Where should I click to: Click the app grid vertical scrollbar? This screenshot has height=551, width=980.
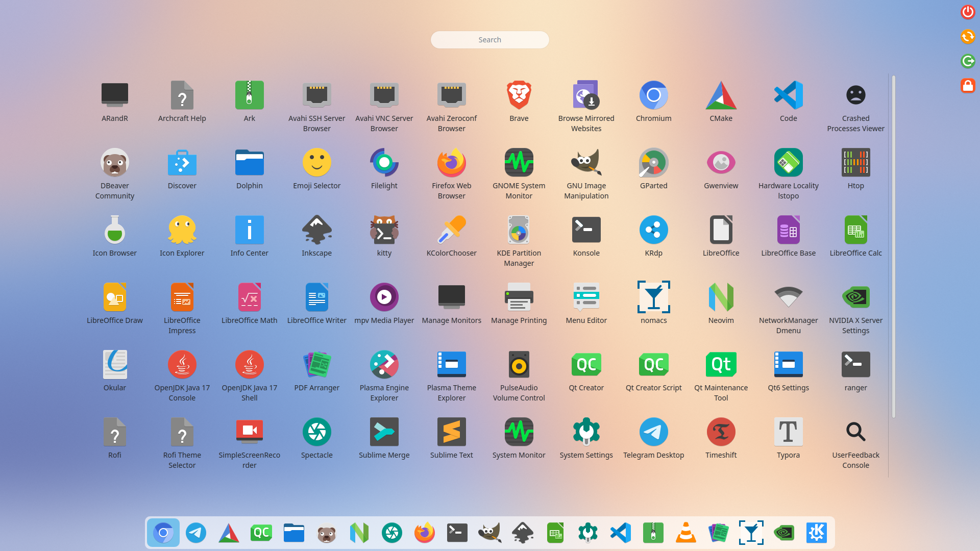click(894, 246)
